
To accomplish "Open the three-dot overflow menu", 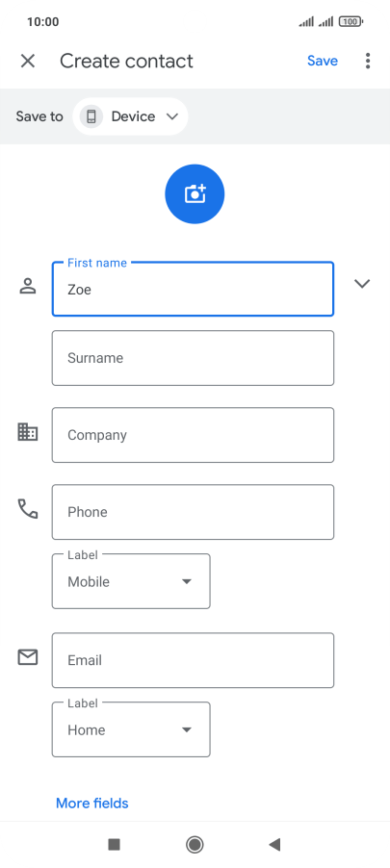I will 368,61.
